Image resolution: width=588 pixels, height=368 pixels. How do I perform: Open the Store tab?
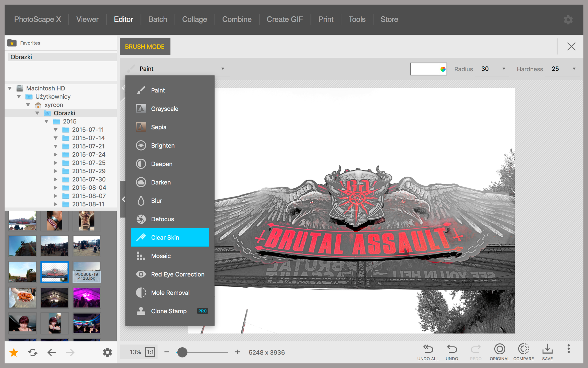389,19
